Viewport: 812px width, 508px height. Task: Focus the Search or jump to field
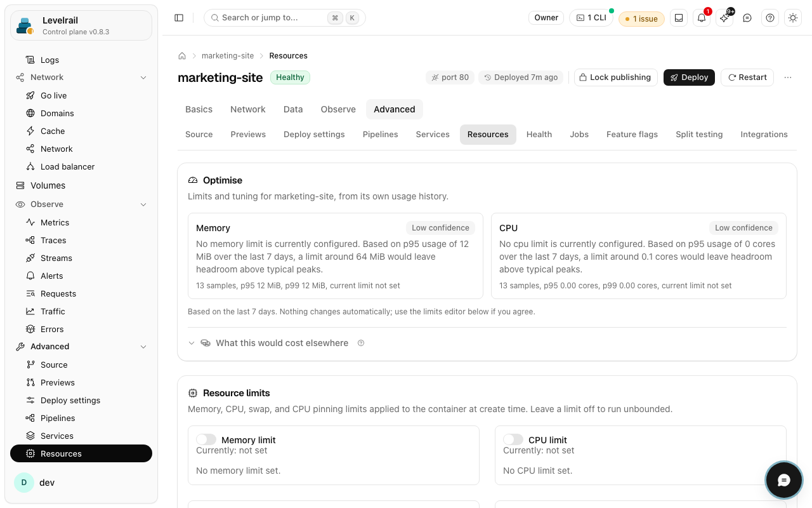pos(285,18)
